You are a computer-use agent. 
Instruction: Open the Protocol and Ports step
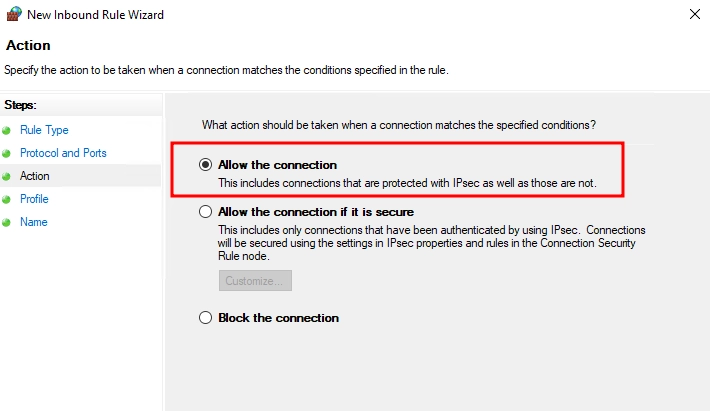[x=63, y=153]
